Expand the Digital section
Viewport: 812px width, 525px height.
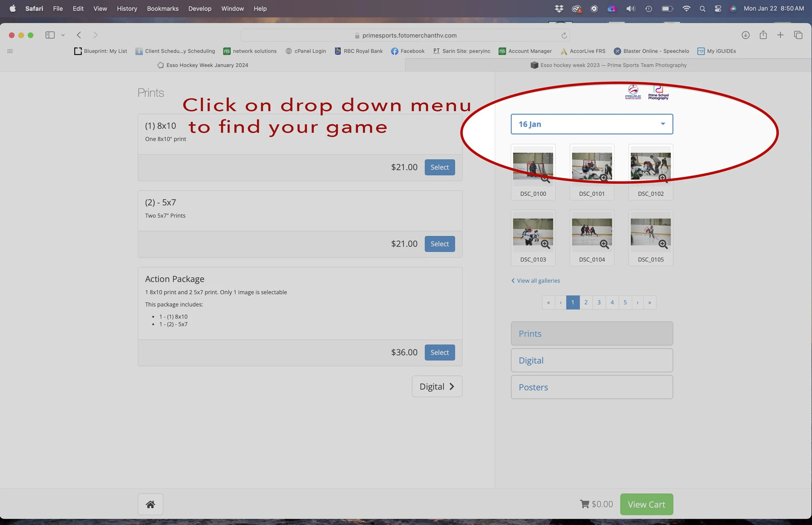[591, 360]
